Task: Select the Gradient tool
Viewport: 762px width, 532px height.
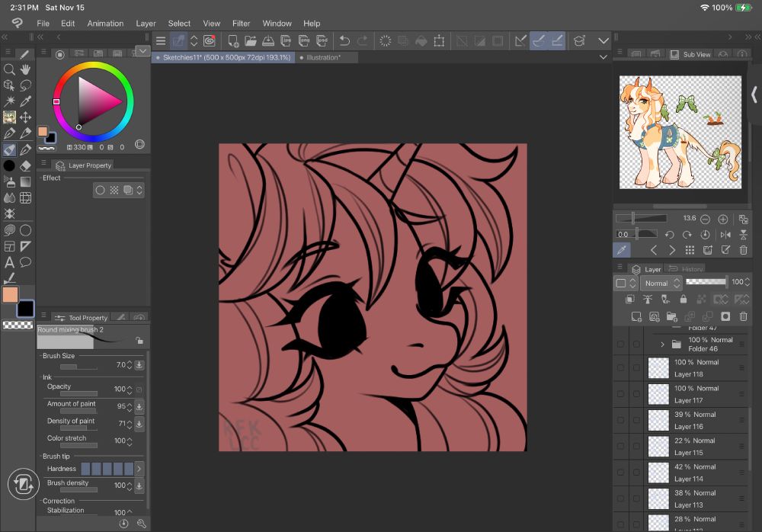Action: [25, 182]
